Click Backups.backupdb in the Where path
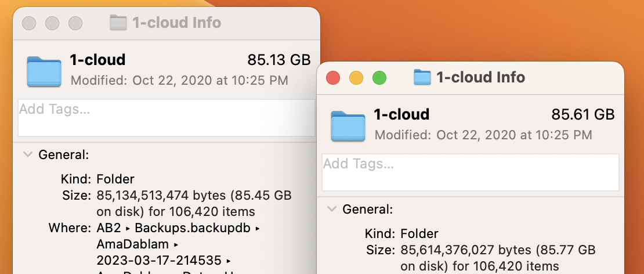The image size is (644, 274). click(x=193, y=228)
